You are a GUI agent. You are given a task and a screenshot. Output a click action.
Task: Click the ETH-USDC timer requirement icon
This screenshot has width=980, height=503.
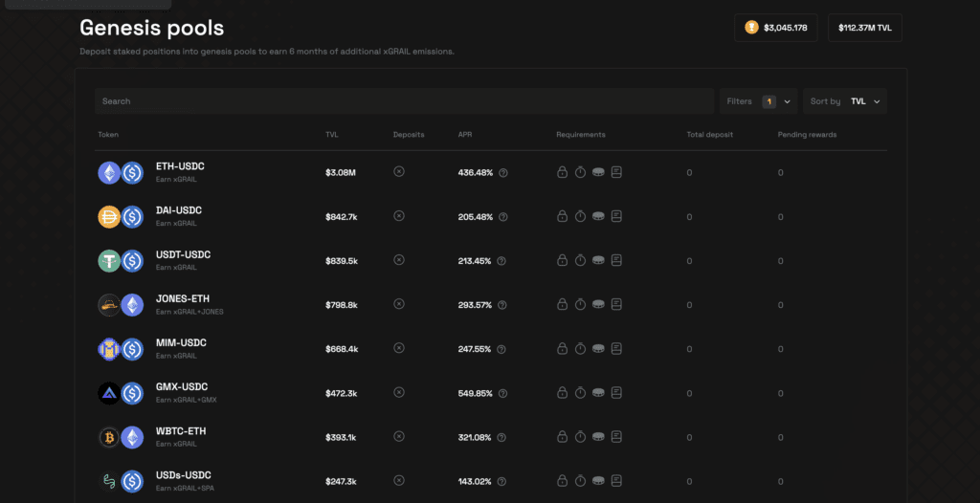(x=580, y=172)
